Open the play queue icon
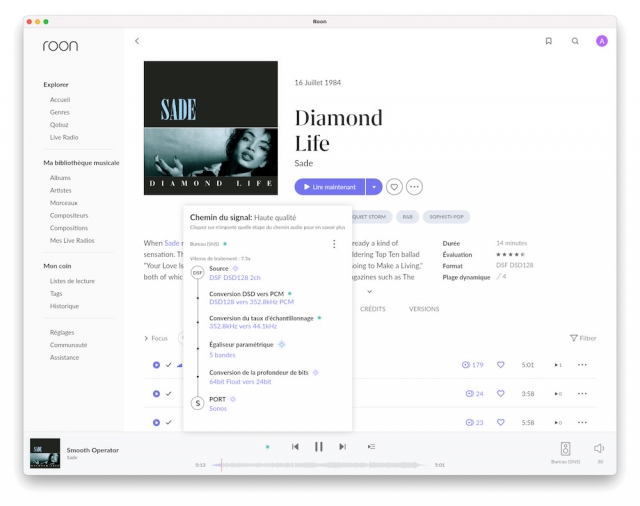 [x=371, y=447]
